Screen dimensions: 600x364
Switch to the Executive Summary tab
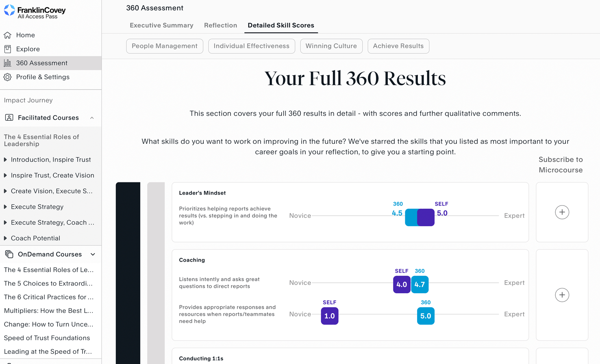pos(161,25)
